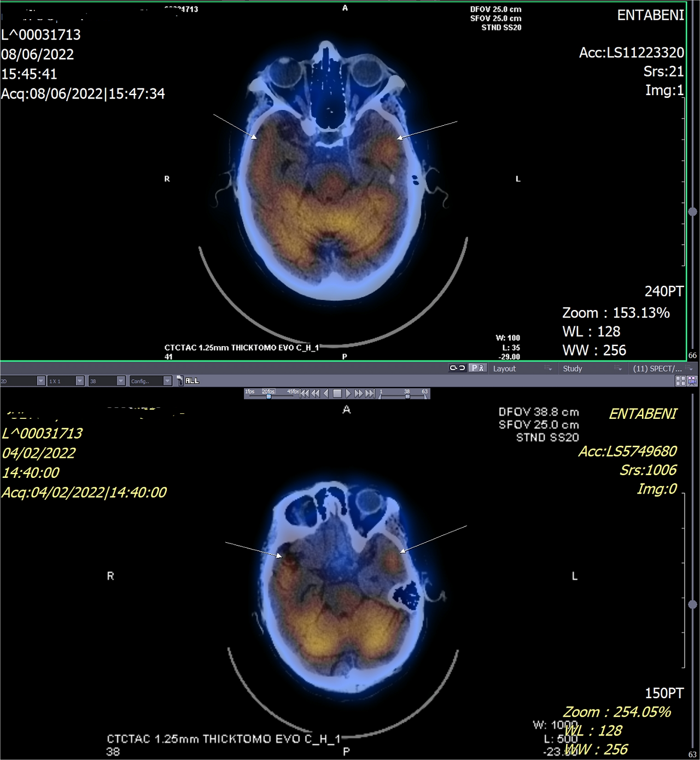Expand the 1 X 1 layout dropdown
Viewport: 700px width, 760px height.
(x=66, y=381)
